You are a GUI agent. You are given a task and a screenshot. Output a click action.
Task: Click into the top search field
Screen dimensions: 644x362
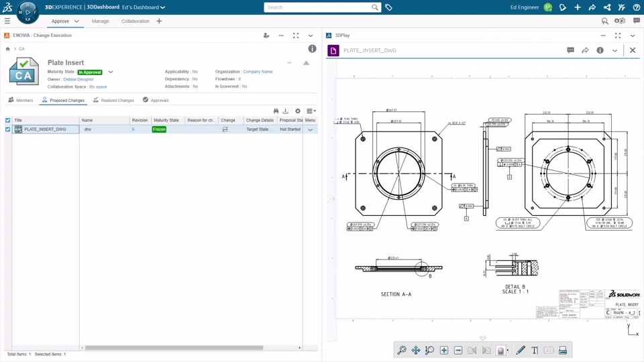317,7
